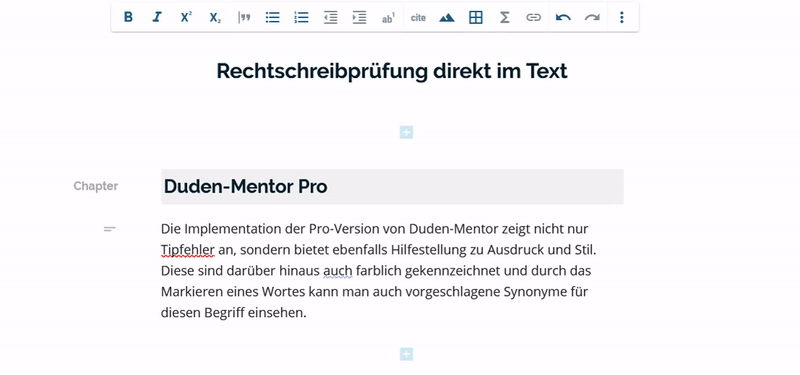Edit the Duden-Mentor Pro heading

point(392,187)
